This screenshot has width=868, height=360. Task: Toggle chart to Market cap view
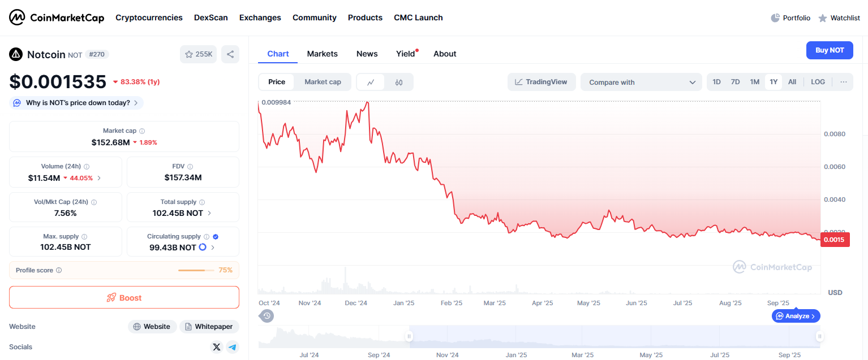pos(323,82)
